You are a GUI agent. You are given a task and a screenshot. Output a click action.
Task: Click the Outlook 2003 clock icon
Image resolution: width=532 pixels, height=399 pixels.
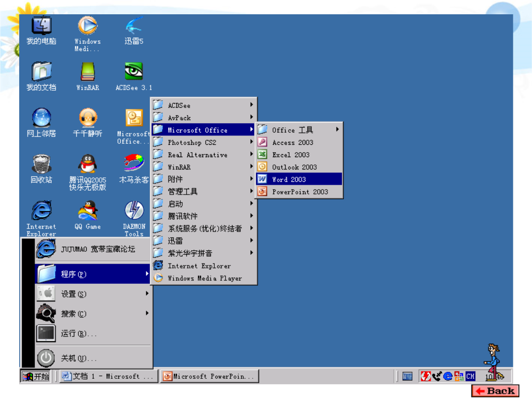(262, 166)
